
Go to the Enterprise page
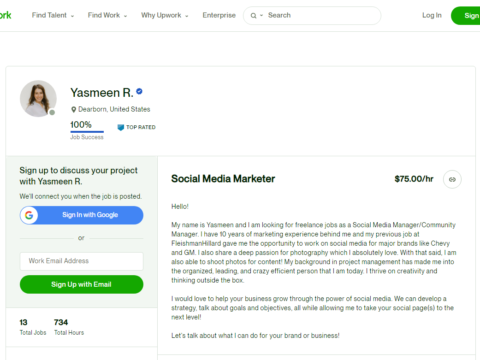pos(219,15)
